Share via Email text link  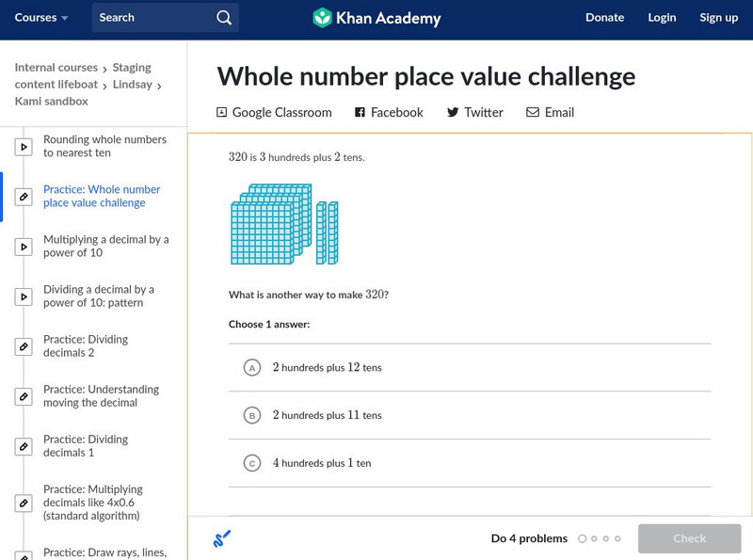pyautogui.click(x=559, y=112)
